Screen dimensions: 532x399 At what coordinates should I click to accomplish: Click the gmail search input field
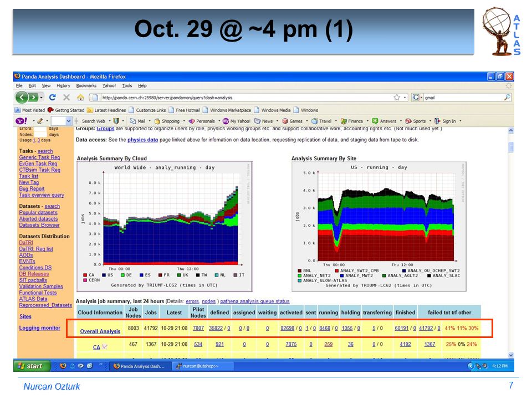click(x=463, y=98)
